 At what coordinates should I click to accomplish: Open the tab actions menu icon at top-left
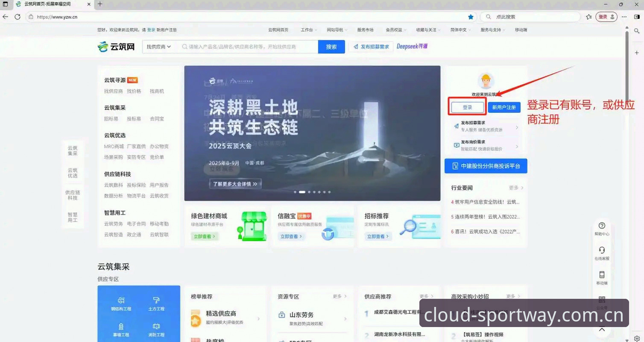click(x=6, y=4)
